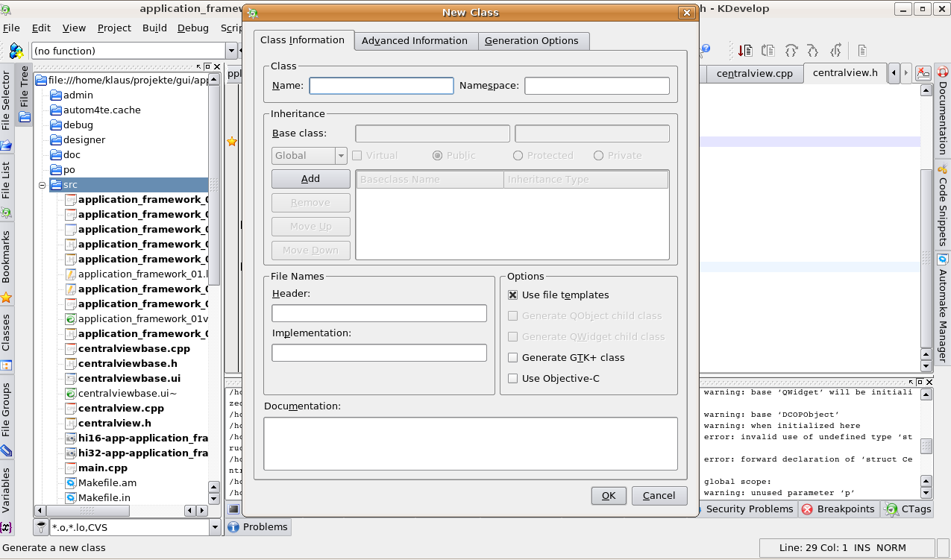
Task: Enable Generate GTK+ class option
Action: 512,357
